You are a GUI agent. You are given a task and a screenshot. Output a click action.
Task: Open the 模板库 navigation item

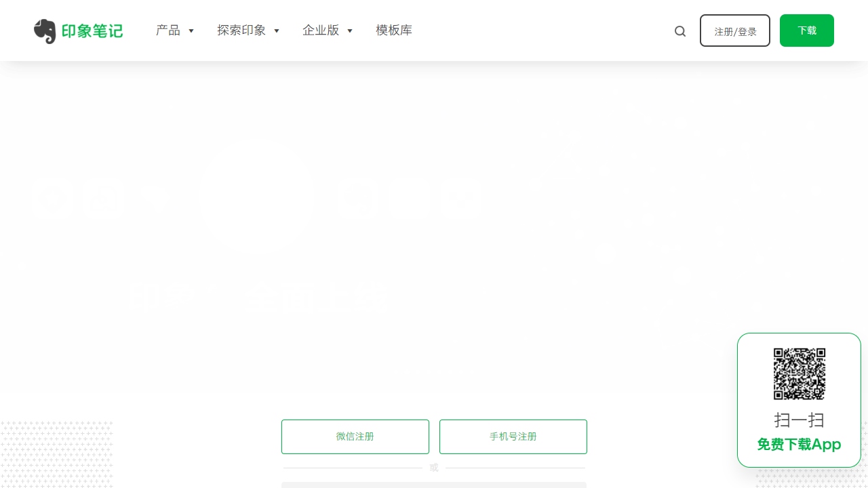394,30
